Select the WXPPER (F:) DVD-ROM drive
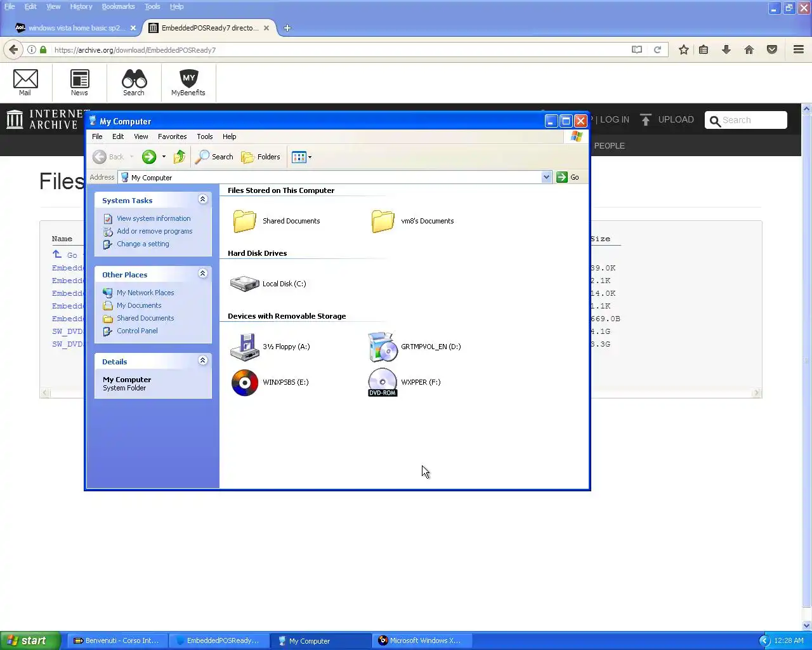Viewport: 812px width, 650px height. (383, 382)
